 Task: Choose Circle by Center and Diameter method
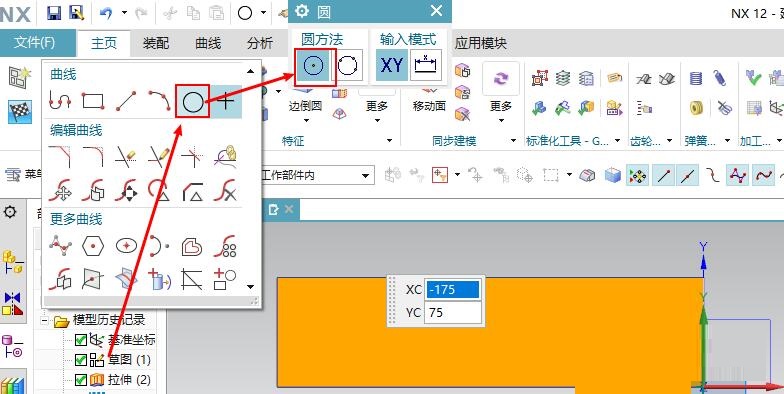pos(315,66)
